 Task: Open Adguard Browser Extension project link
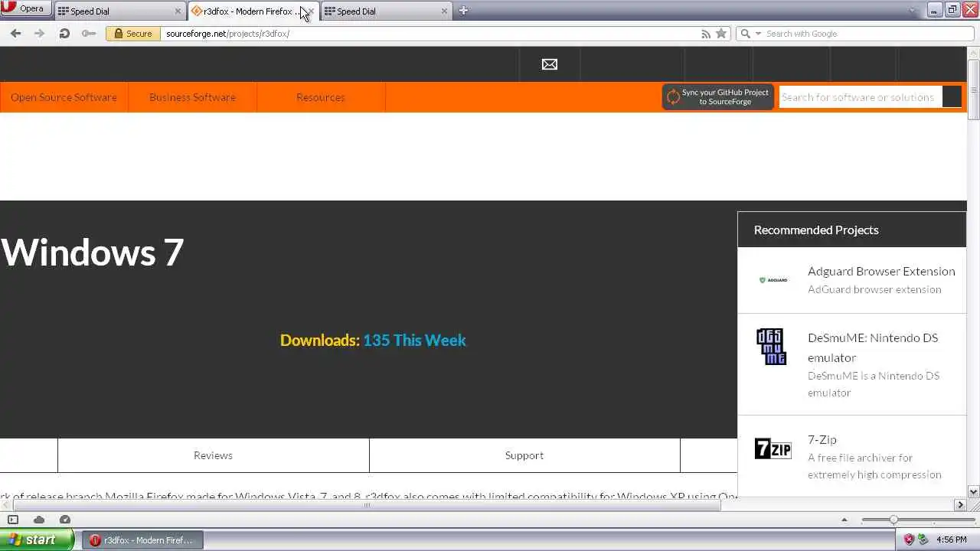[x=881, y=271]
